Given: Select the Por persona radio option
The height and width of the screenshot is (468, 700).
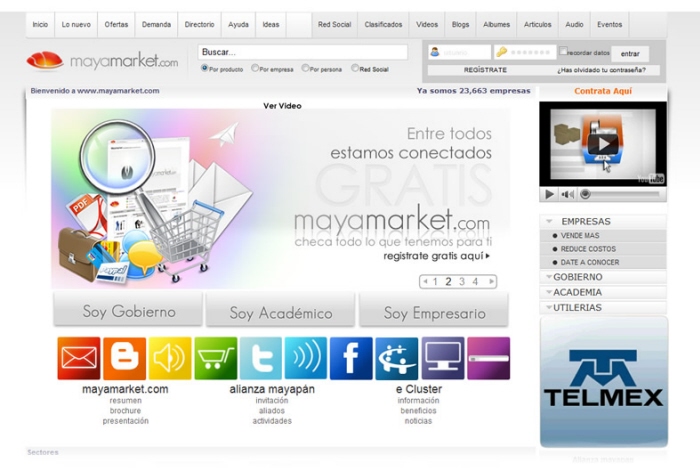Looking at the screenshot, I should pyautogui.click(x=305, y=68).
